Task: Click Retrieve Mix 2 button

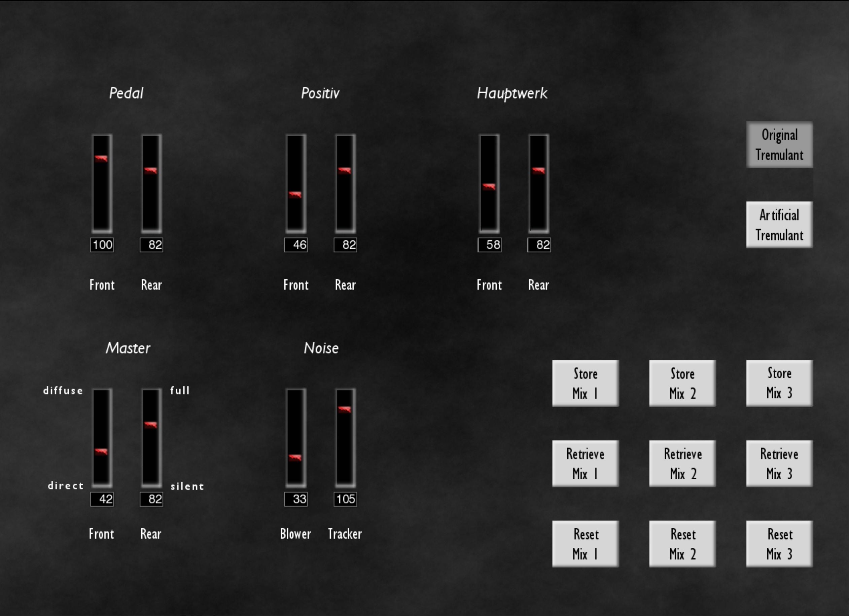Action: [x=682, y=464]
